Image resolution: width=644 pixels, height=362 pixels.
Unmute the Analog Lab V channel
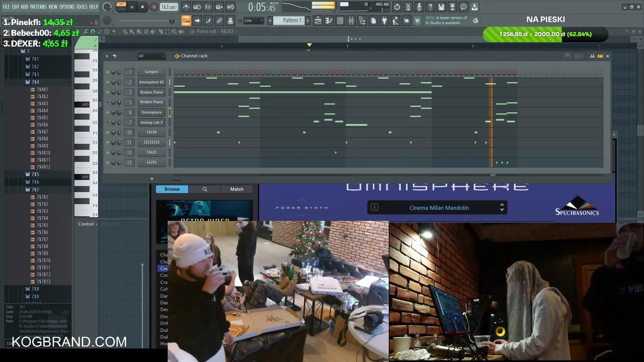107,122
